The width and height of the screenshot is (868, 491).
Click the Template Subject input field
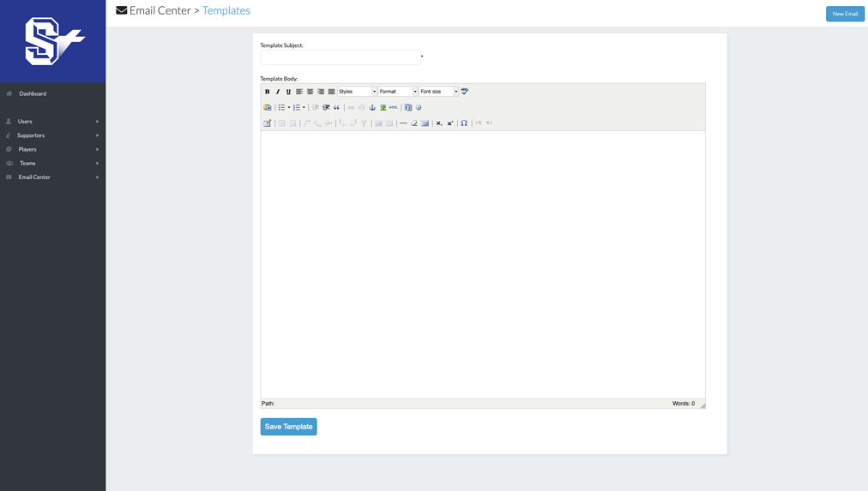pyautogui.click(x=341, y=57)
